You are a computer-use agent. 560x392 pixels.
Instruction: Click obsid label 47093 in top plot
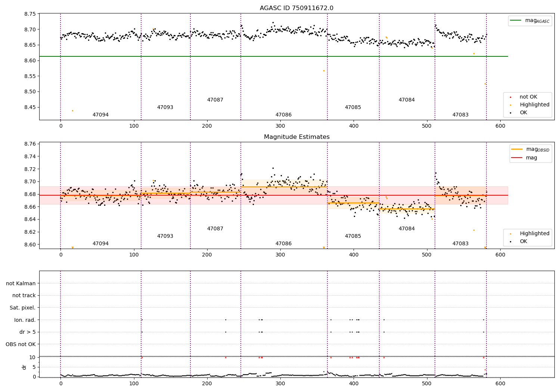(x=165, y=108)
